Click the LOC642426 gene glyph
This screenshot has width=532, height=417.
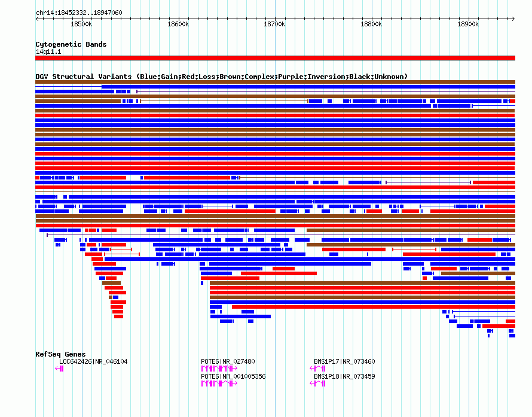click(x=59, y=369)
